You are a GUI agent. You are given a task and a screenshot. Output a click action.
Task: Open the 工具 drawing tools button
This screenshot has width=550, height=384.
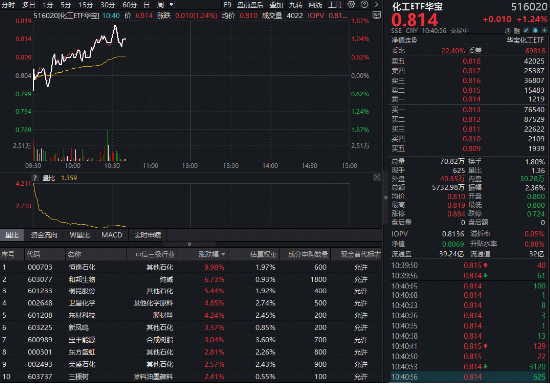tap(334, 5)
